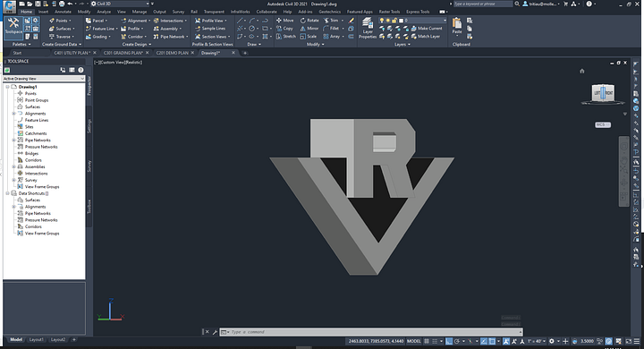Click the ViewCube in the viewport
This screenshot has height=349, width=644.
tap(603, 93)
